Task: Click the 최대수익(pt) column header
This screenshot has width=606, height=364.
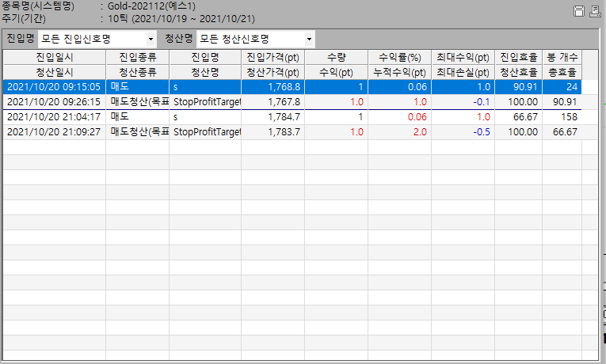Action: tap(463, 57)
